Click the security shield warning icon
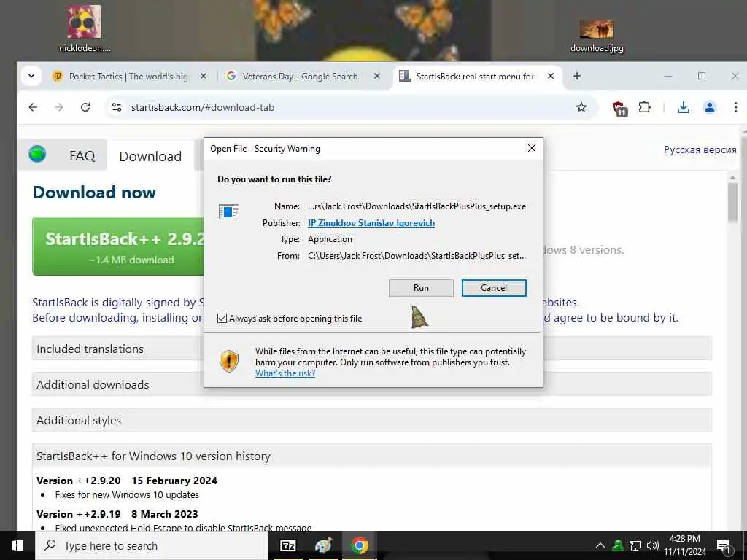 pos(229,361)
